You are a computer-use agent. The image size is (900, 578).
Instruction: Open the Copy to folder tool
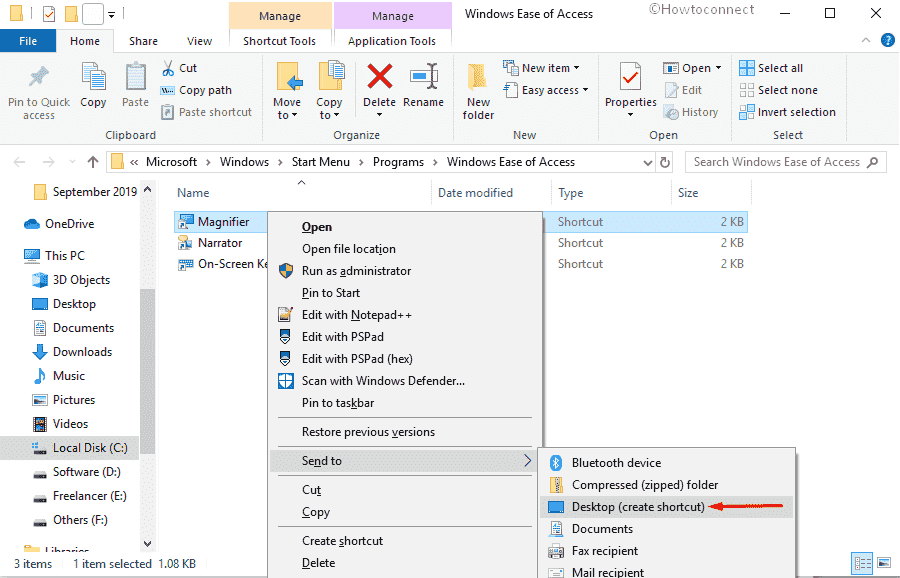[x=329, y=90]
